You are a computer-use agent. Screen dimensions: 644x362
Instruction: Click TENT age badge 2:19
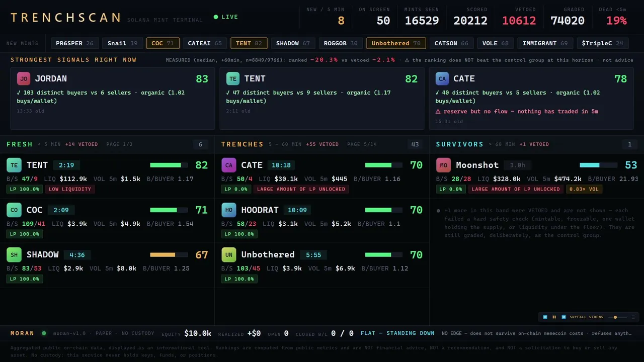(66, 165)
